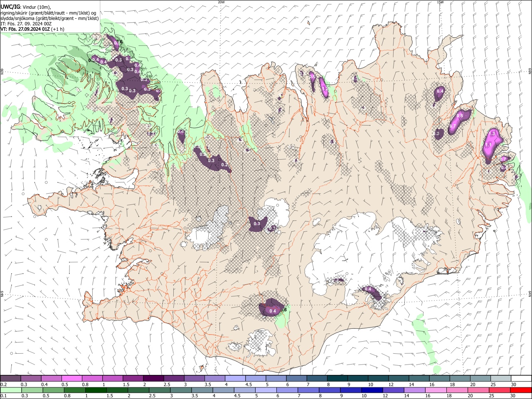Viewport: 532px width, 399px height.
Task: Click the 'VT: Fös. 27.09.2024 01Z (+1 h)' line
Action: click(x=32, y=29)
